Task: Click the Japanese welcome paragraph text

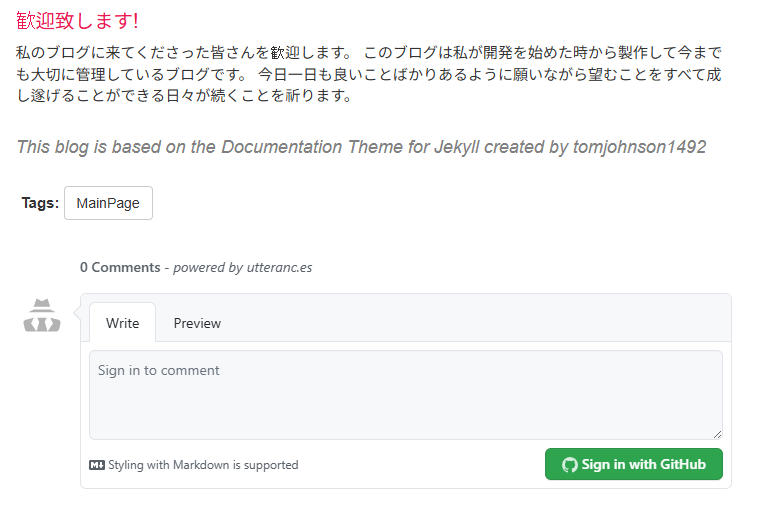Action: click(x=369, y=74)
